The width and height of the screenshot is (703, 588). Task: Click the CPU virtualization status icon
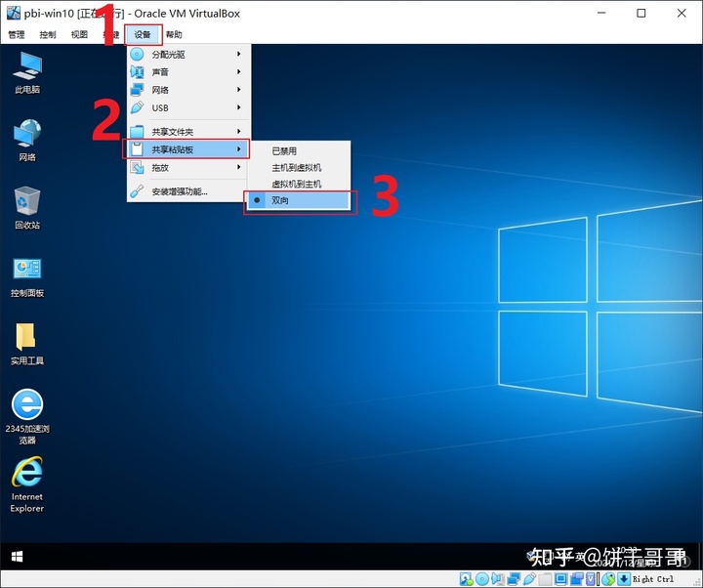(591, 579)
